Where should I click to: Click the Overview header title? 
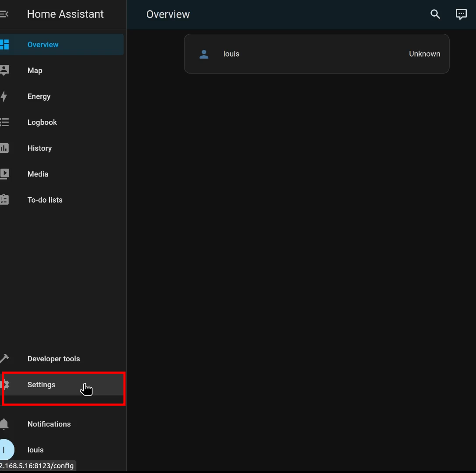tap(168, 14)
